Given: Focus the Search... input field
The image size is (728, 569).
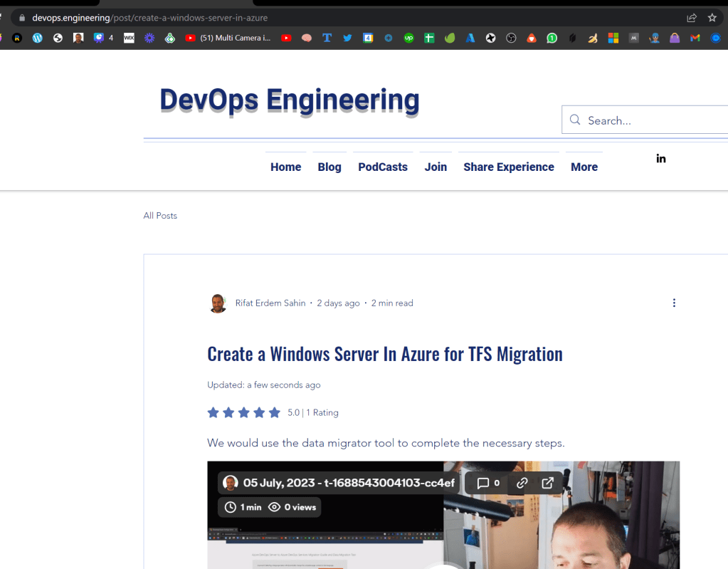Looking at the screenshot, I should tap(645, 120).
